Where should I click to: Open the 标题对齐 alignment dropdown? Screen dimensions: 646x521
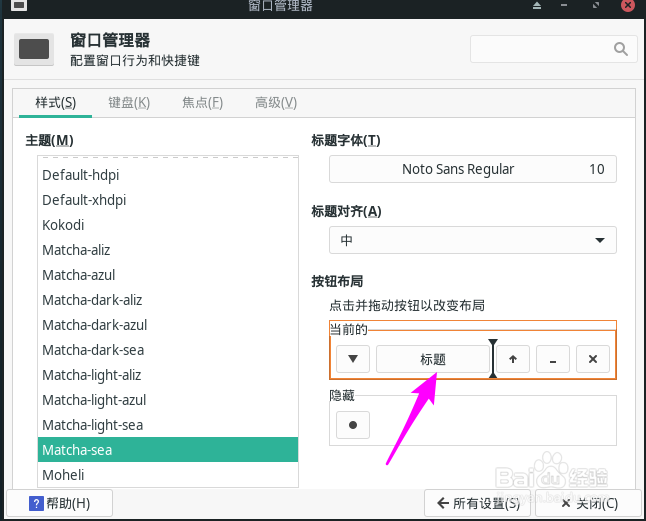[x=473, y=240]
